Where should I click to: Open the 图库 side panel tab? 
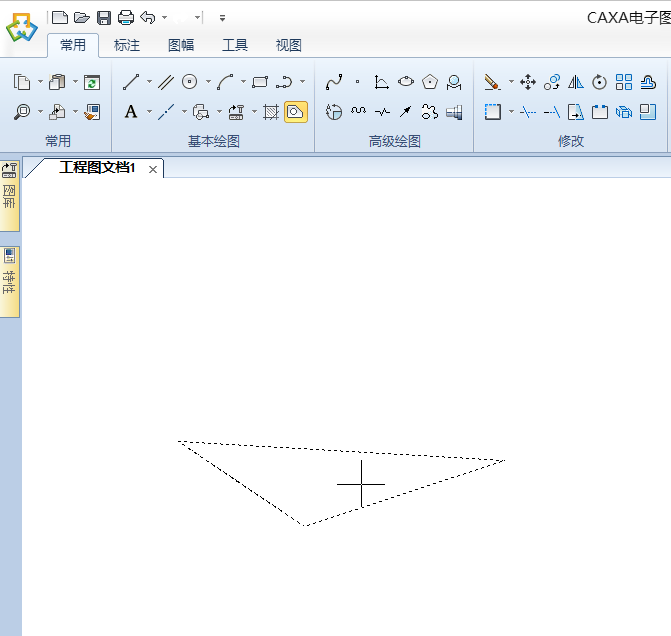[x=9, y=196]
